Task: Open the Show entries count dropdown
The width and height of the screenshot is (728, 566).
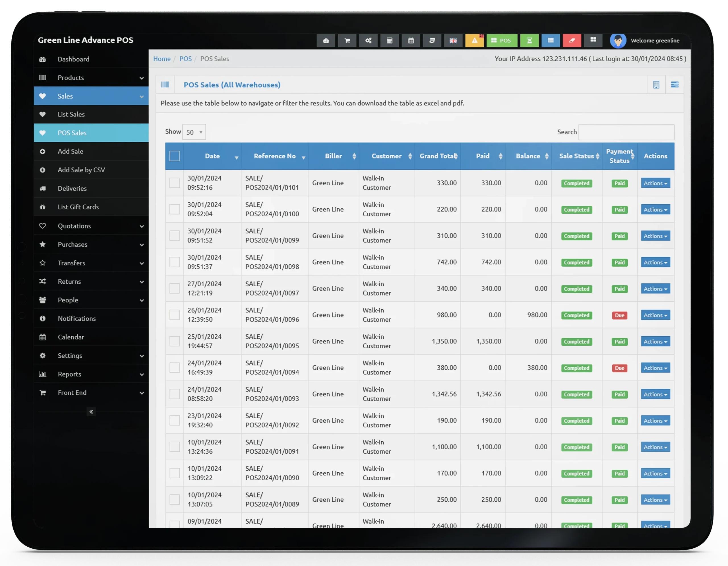Action: [x=194, y=132]
